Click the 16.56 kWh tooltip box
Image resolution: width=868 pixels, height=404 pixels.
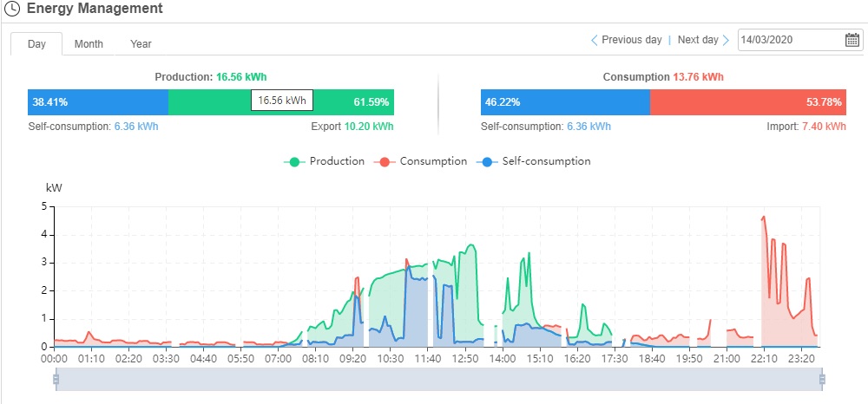pyautogui.click(x=282, y=101)
